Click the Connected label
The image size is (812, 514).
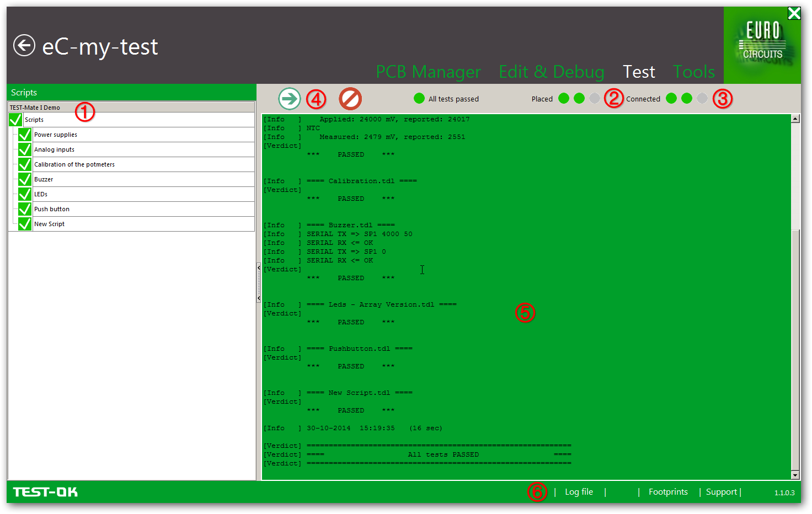(x=643, y=99)
